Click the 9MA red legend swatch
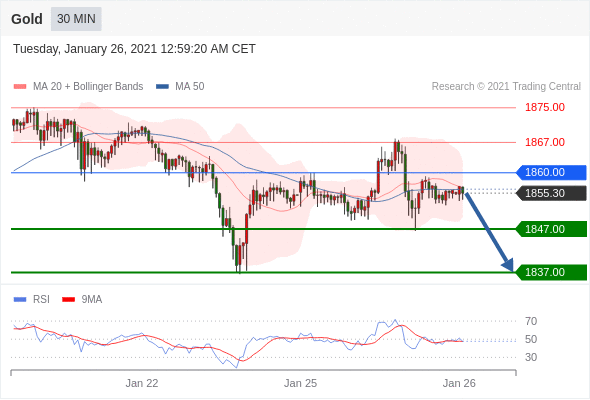The height and width of the screenshot is (400, 590). (68, 300)
